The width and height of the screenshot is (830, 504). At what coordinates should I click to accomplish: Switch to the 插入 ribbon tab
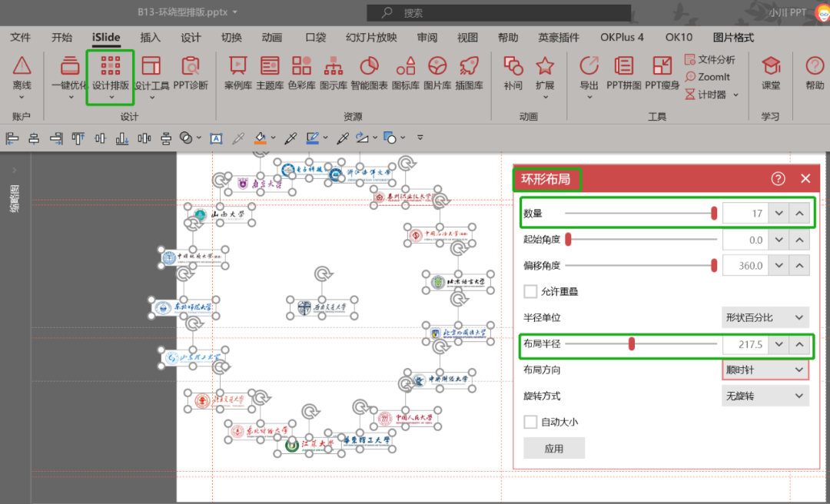[151, 37]
